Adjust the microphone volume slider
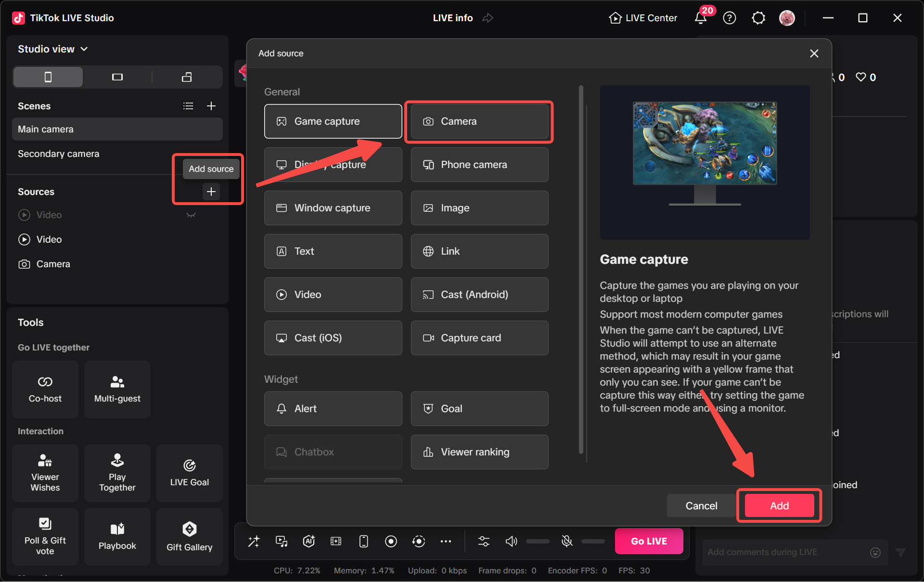The width and height of the screenshot is (924, 582). tap(593, 541)
